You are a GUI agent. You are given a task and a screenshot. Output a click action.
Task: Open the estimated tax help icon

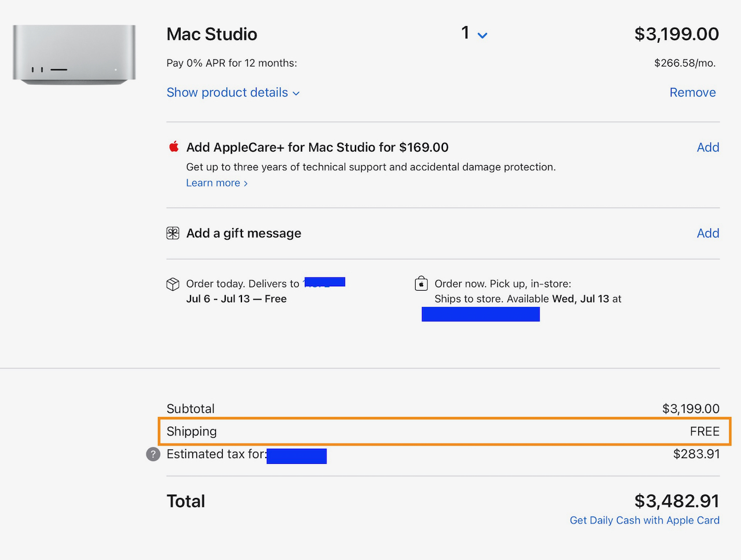153,454
